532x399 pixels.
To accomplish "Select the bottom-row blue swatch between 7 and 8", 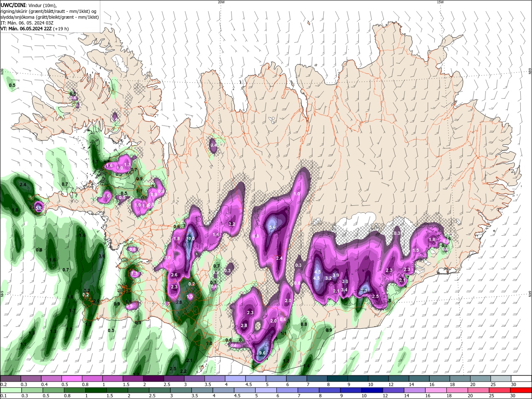I will 308,390.
